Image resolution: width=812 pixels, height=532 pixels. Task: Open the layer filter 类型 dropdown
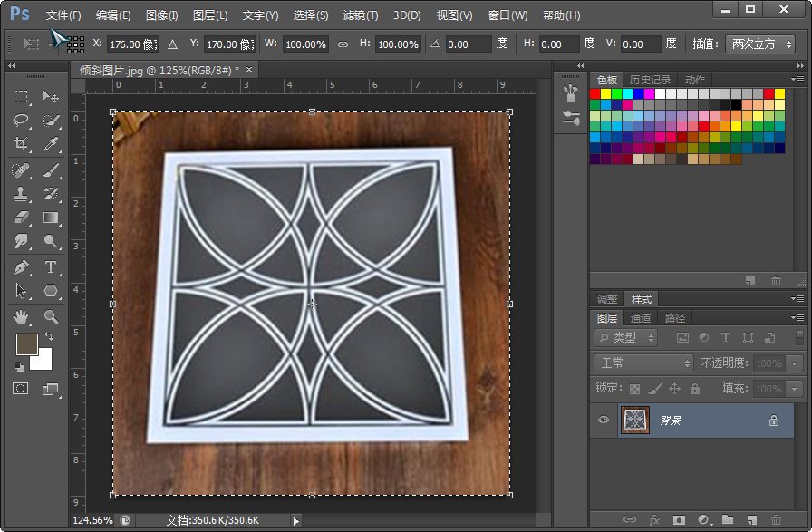coord(625,338)
